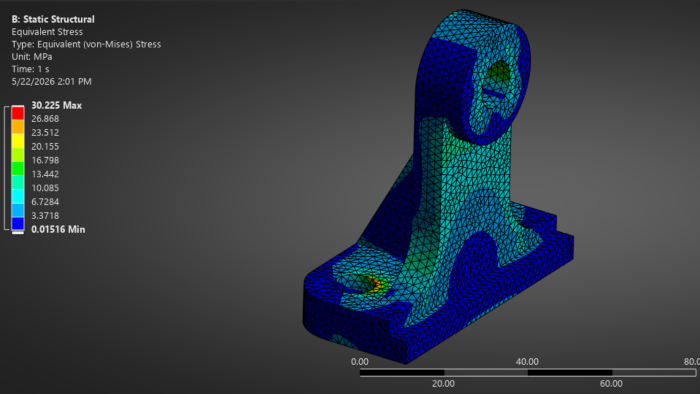Viewport: 700px width, 394px height.
Task: Select the '10.085' legend value
Action: pyautogui.click(x=45, y=188)
